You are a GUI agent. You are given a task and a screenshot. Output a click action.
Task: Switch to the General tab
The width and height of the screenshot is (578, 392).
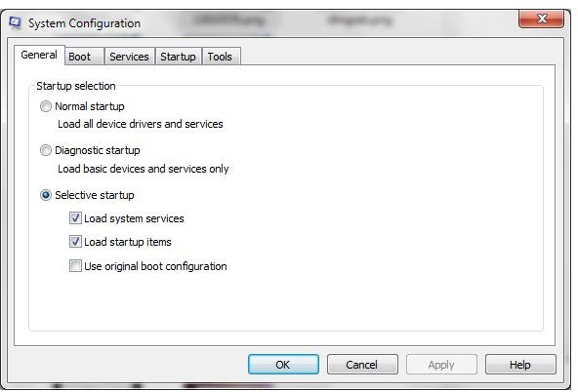tap(39, 55)
